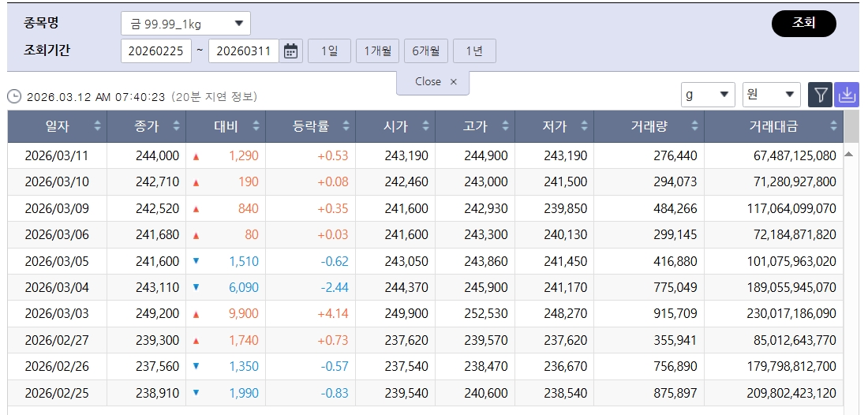Image resolution: width=868 pixels, height=415 pixels.
Task: Click the change value 9,900
Action: click(x=244, y=314)
